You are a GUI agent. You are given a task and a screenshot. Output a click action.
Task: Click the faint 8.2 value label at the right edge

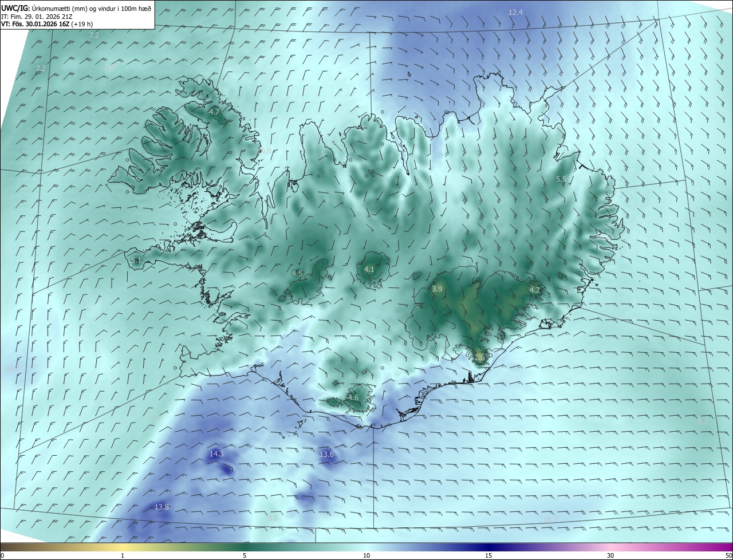tap(703, 421)
